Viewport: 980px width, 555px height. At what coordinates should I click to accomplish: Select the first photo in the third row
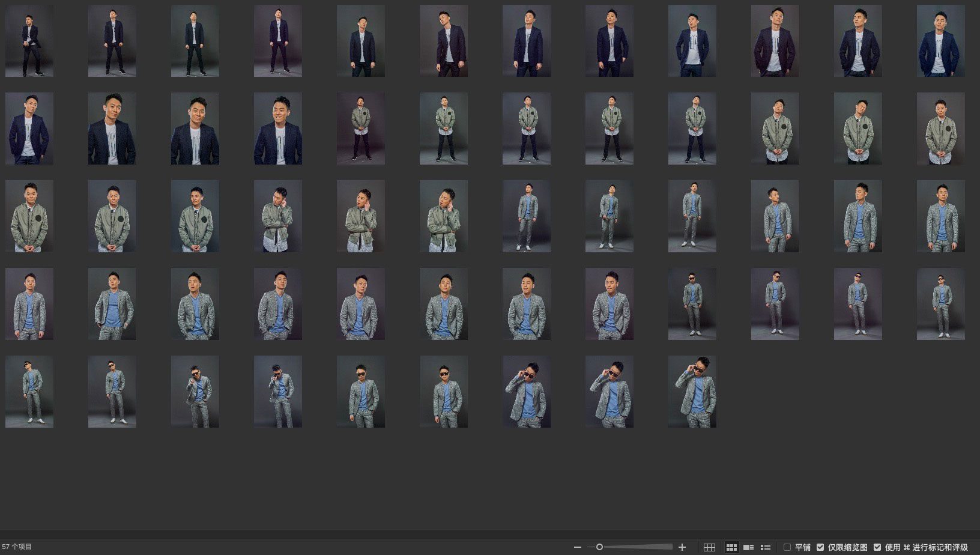(x=29, y=216)
